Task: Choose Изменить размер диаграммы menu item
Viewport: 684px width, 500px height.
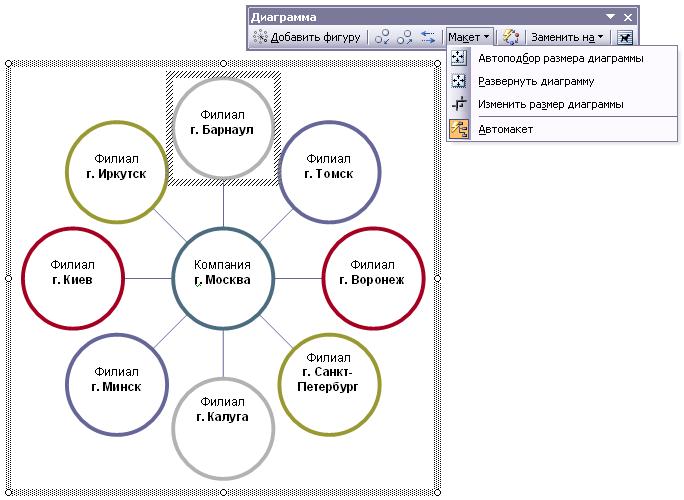Action: coord(562,104)
